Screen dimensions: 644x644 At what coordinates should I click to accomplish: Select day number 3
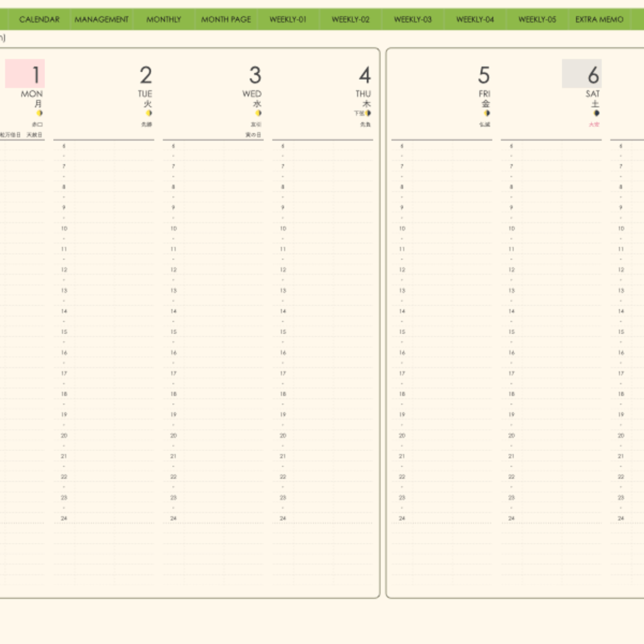click(255, 75)
